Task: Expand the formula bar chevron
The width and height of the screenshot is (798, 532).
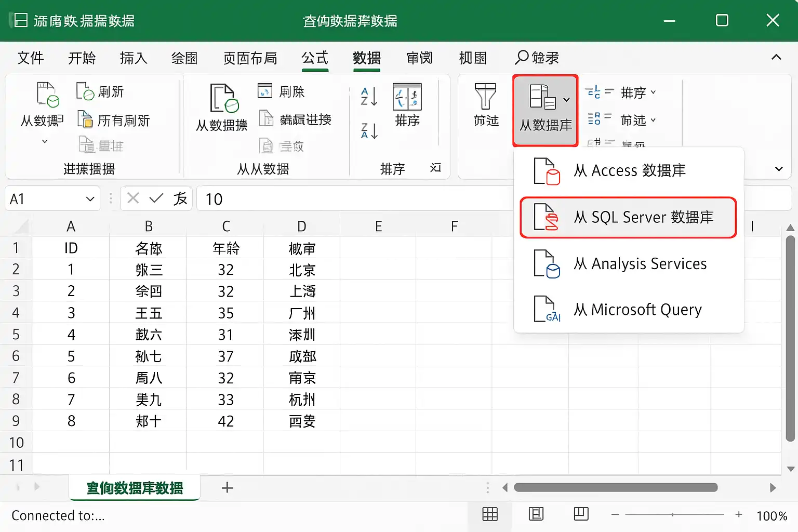Action: click(778, 169)
